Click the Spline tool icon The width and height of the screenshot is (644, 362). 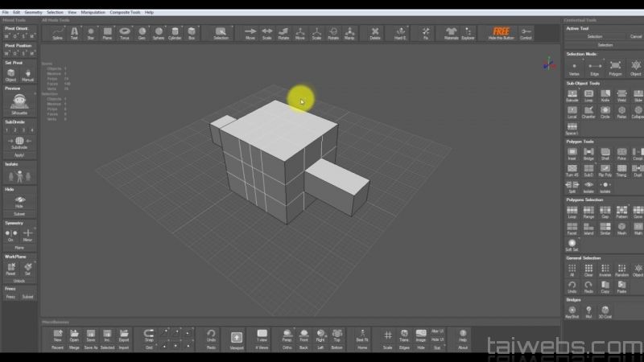pyautogui.click(x=58, y=32)
